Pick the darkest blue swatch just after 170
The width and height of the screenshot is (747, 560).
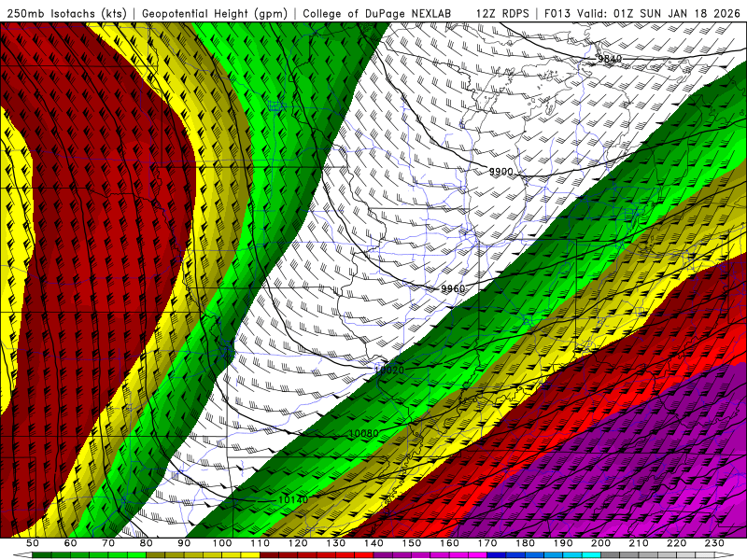497,555
